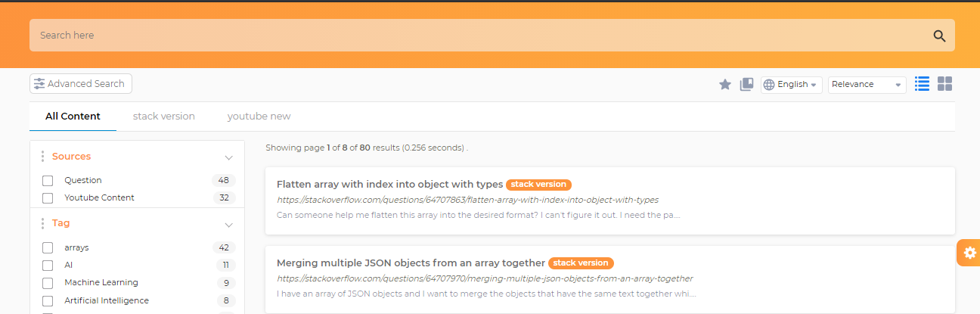Click the search magnifier icon
The height and width of the screenshot is (314, 980).
939,36
